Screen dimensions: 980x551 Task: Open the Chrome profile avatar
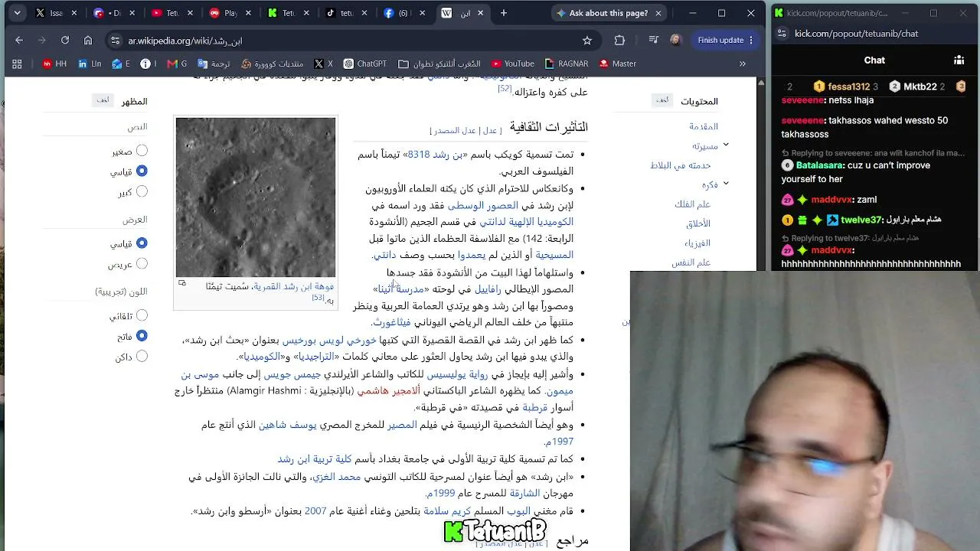(x=675, y=41)
